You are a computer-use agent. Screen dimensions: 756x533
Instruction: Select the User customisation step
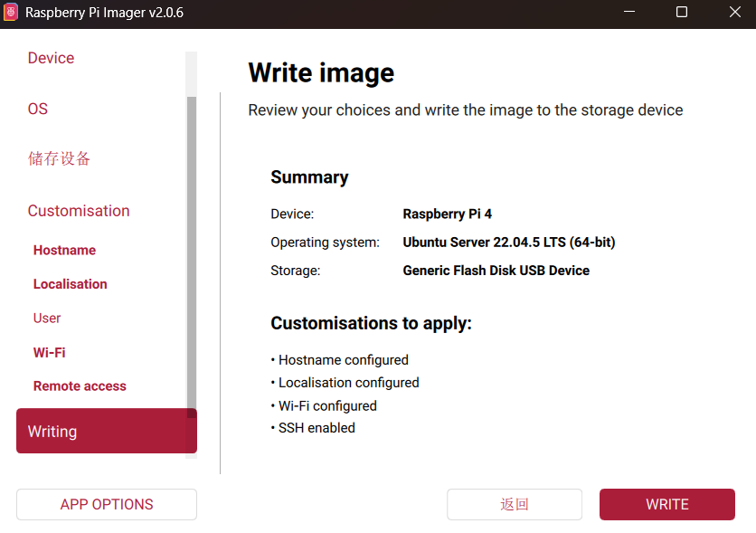click(x=47, y=319)
